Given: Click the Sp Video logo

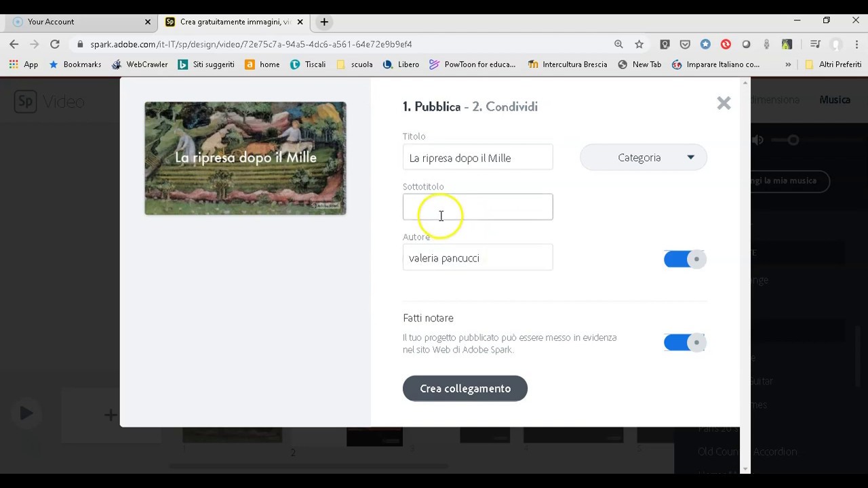Looking at the screenshot, I should coord(49,102).
